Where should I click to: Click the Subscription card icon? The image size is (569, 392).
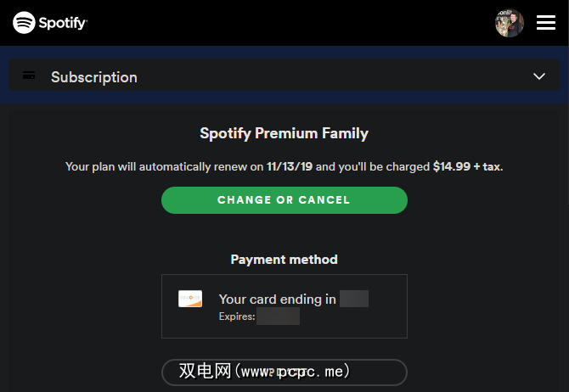[29, 76]
